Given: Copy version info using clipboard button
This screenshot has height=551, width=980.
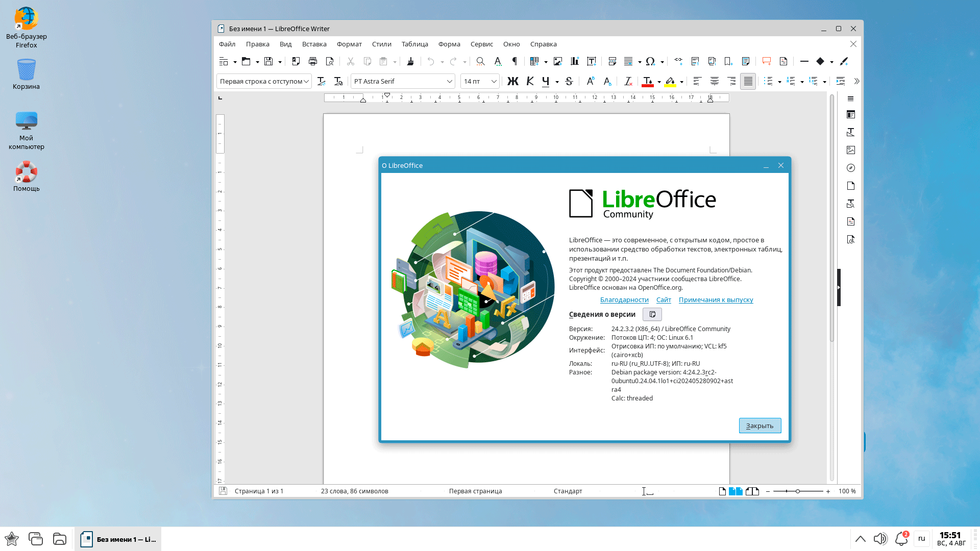Looking at the screenshot, I should coord(652,314).
